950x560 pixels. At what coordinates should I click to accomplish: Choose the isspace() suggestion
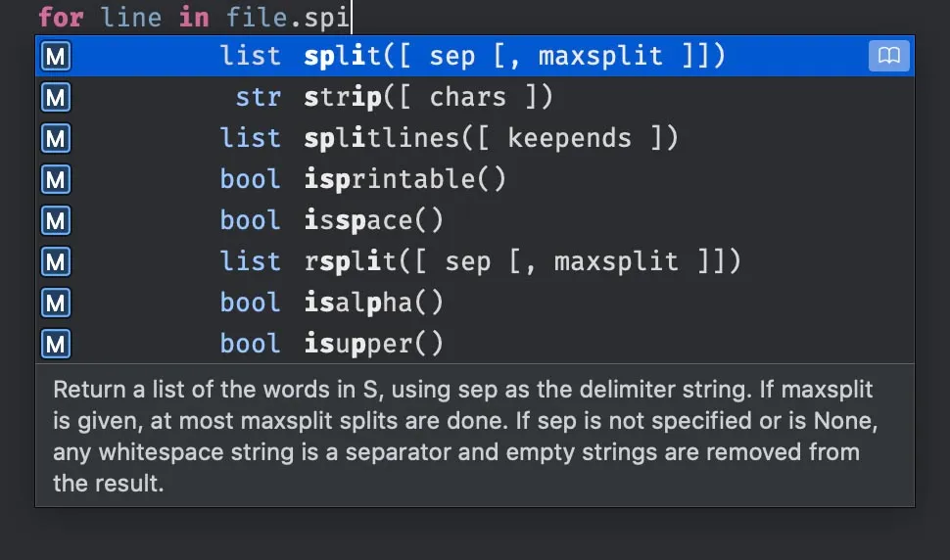point(475,221)
